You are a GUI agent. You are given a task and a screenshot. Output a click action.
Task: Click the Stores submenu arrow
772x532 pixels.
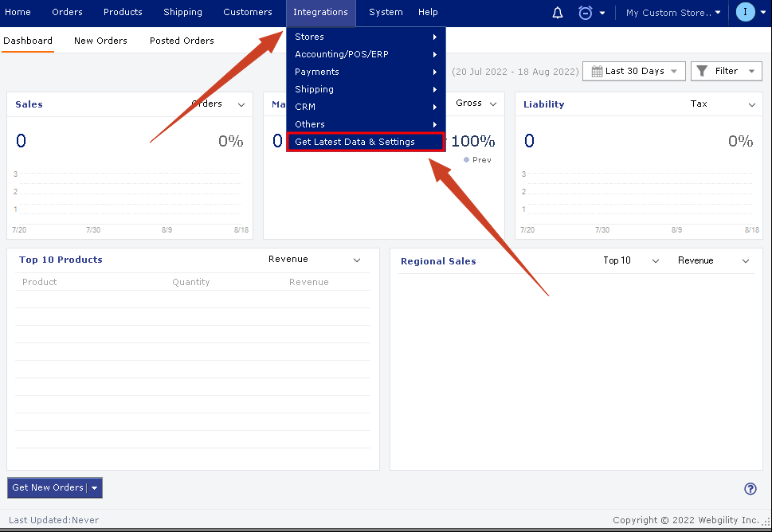tap(435, 37)
